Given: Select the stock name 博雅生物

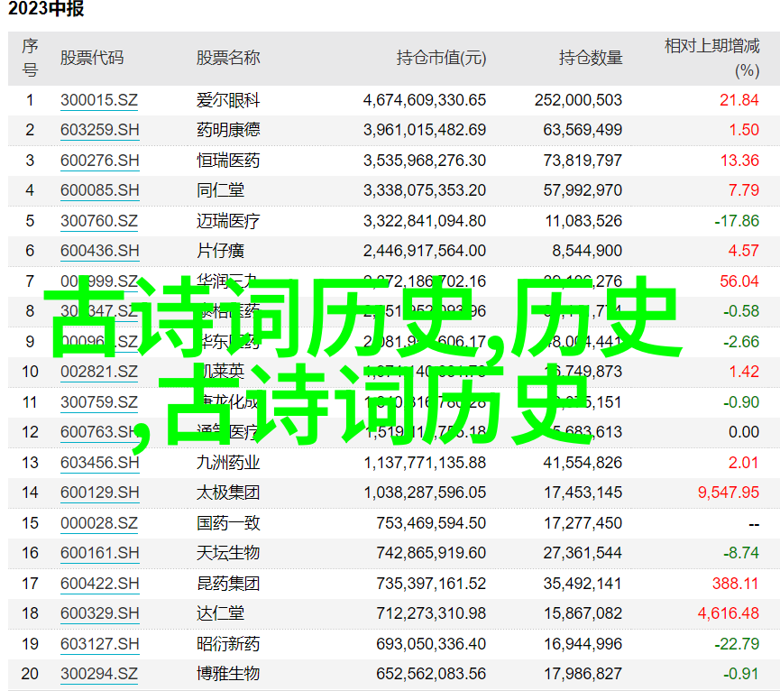Looking at the screenshot, I should click(x=228, y=674).
